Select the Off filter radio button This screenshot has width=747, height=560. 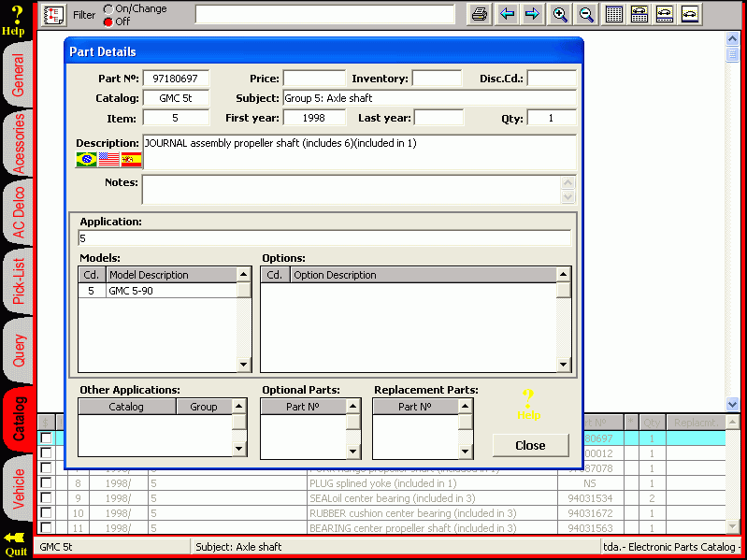[x=108, y=22]
